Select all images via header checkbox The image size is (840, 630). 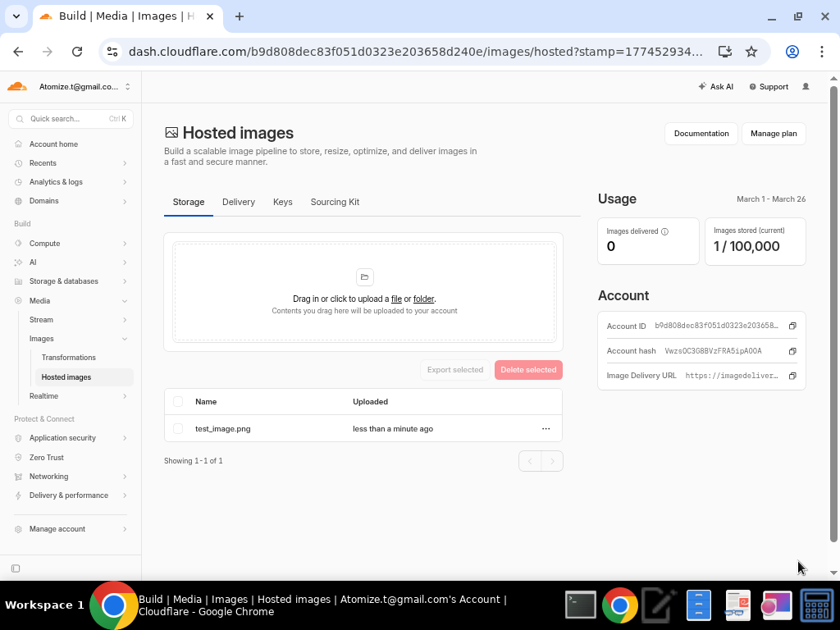[177, 401]
